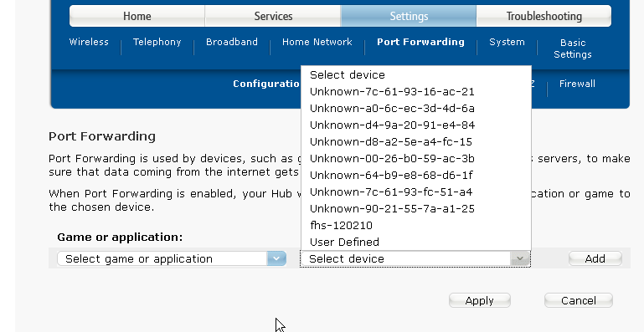This screenshot has width=644, height=332.
Task: Open the Firewall sub-tab
Action: click(577, 84)
